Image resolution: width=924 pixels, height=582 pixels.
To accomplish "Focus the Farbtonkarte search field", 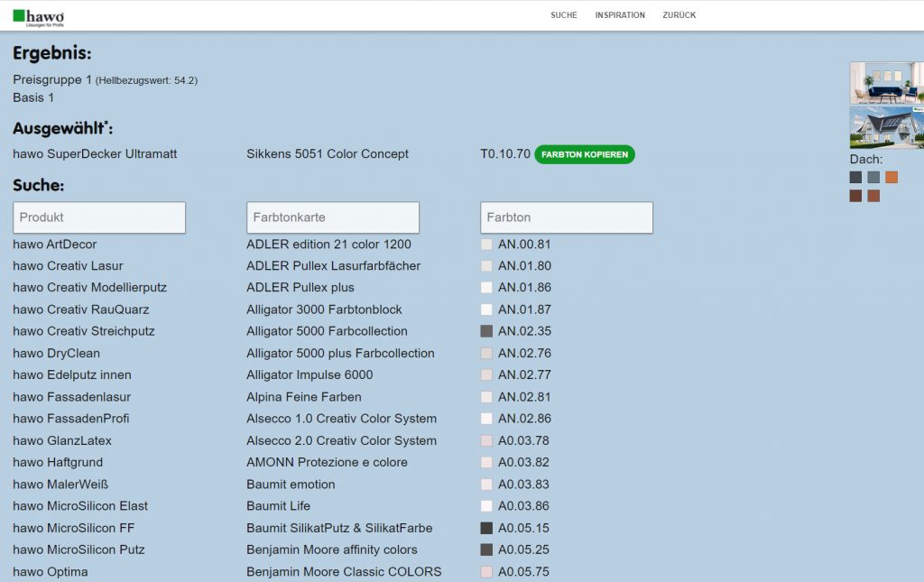I will tap(333, 217).
